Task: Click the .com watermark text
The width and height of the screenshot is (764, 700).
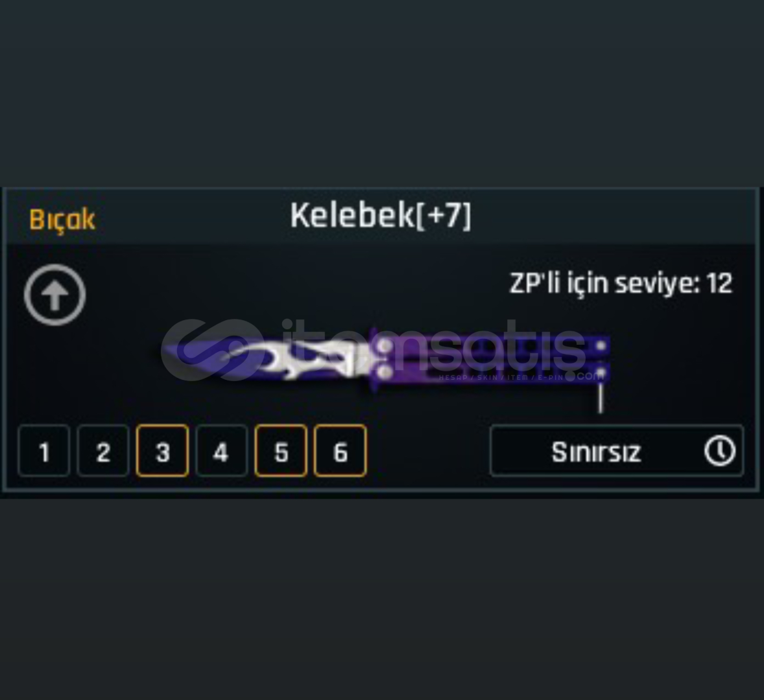Action: [x=585, y=376]
